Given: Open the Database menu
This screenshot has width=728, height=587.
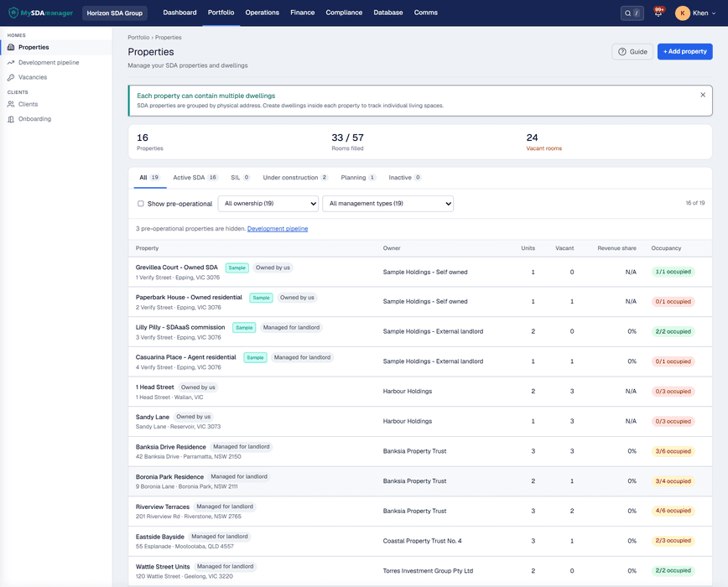Looking at the screenshot, I should (x=388, y=13).
